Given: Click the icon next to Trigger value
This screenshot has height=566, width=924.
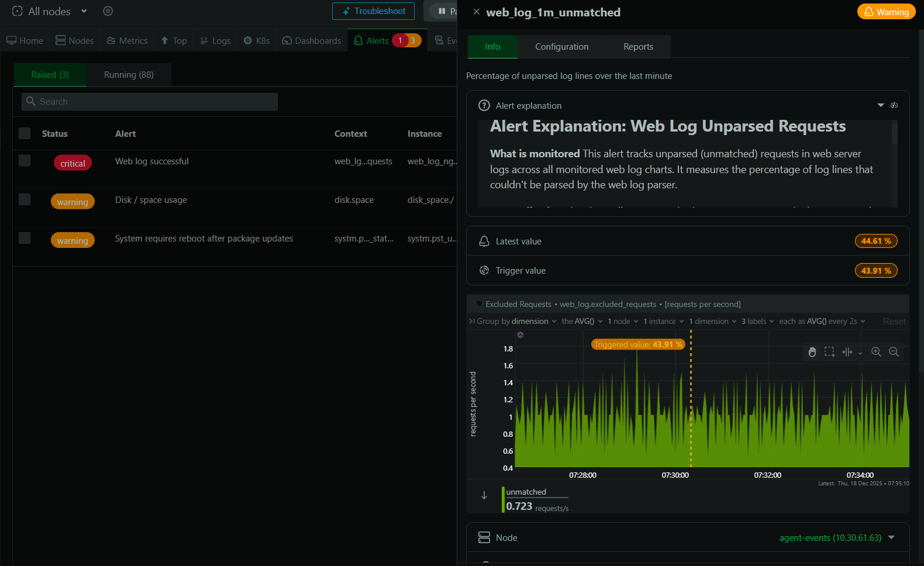Looking at the screenshot, I should (x=484, y=270).
